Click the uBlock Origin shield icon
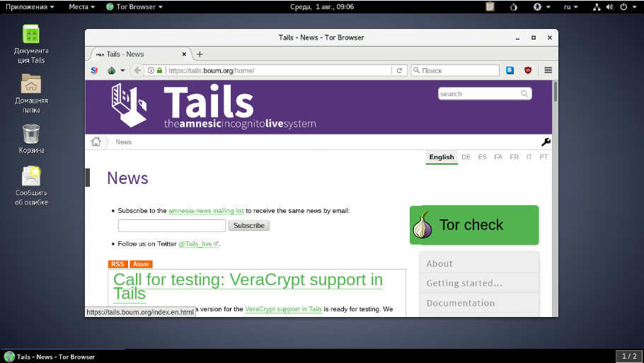Viewport: 644px width, 363px height. 528,70
